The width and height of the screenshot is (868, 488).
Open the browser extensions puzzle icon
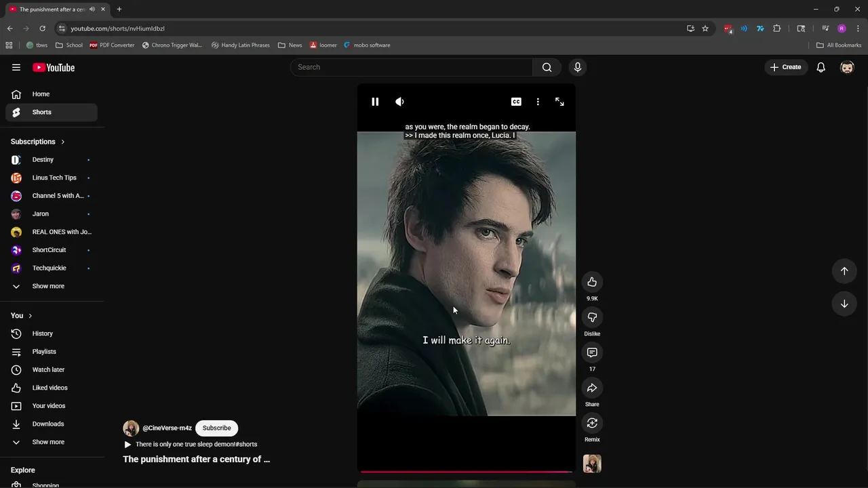click(777, 28)
